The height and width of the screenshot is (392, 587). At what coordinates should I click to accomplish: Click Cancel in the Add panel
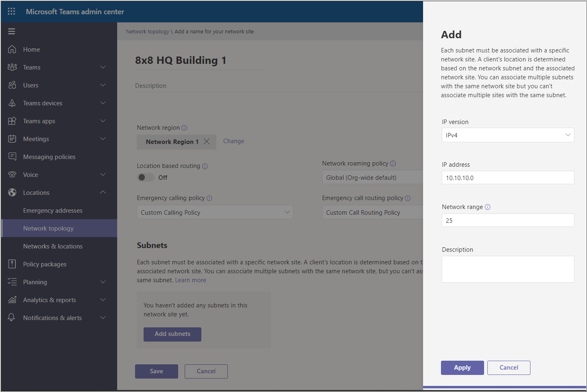[x=508, y=368]
